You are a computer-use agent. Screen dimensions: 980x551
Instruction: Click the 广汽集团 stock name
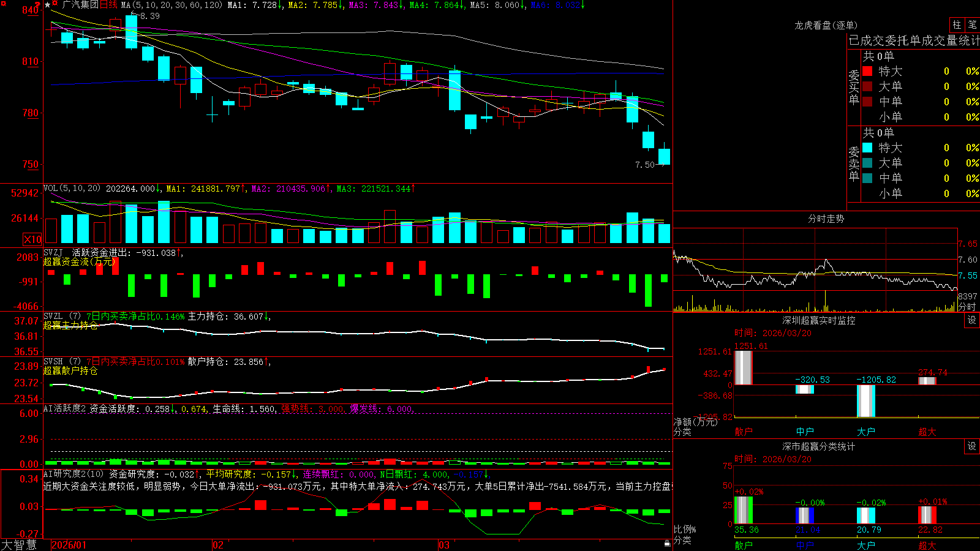(80, 5)
